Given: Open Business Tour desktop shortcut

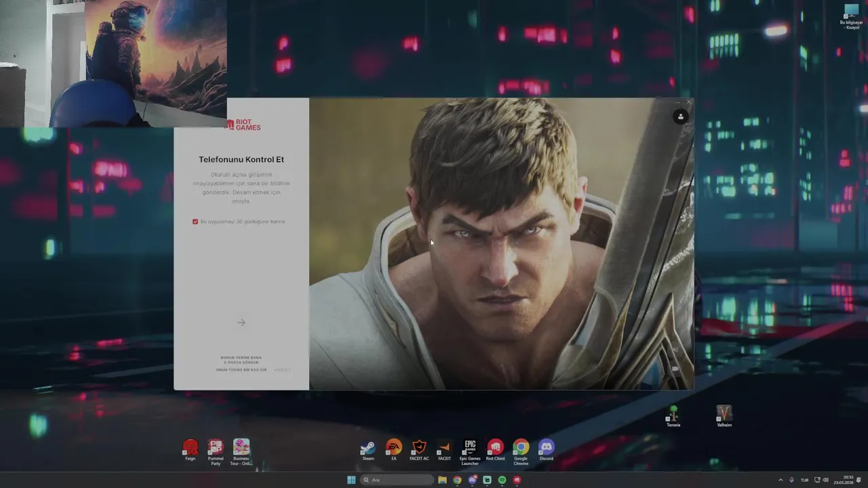Looking at the screenshot, I should pyautogui.click(x=241, y=452).
